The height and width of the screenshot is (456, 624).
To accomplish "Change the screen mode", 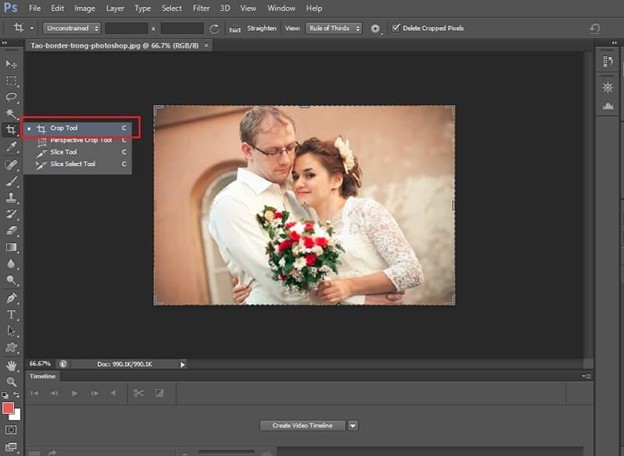I will [11, 447].
